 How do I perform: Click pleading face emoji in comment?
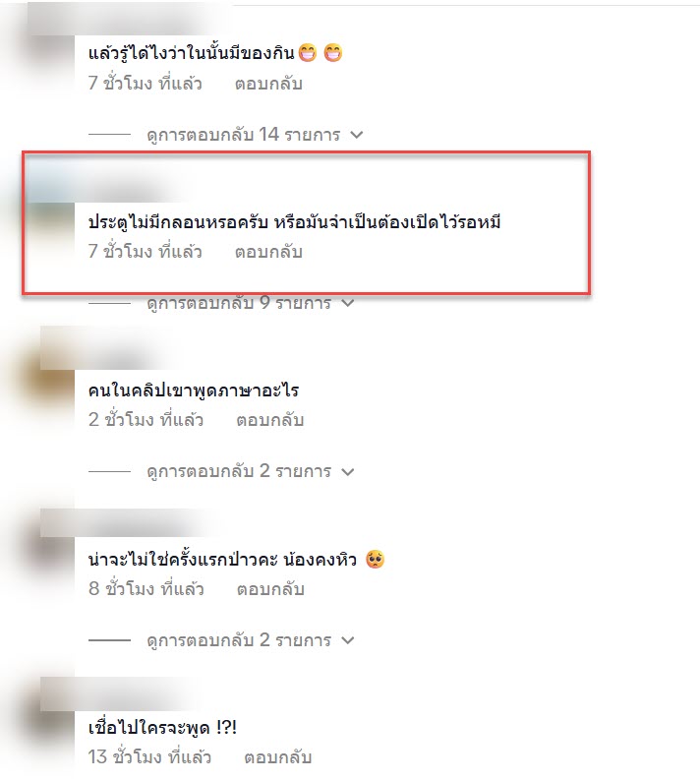pos(375,560)
